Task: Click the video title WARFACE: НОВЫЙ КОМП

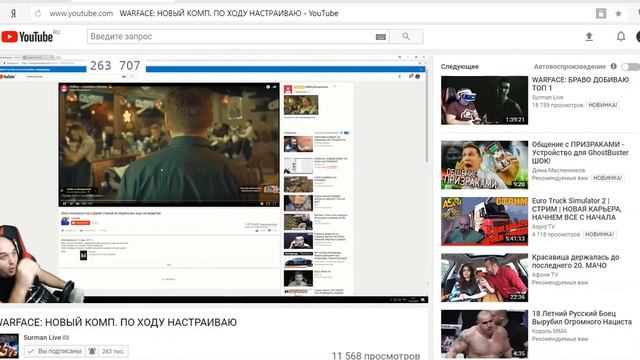Action: pos(118,322)
